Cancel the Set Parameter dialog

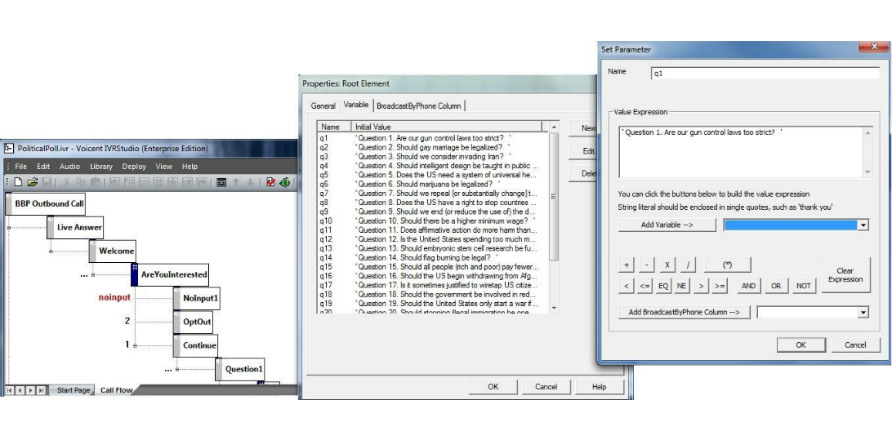(855, 345)
